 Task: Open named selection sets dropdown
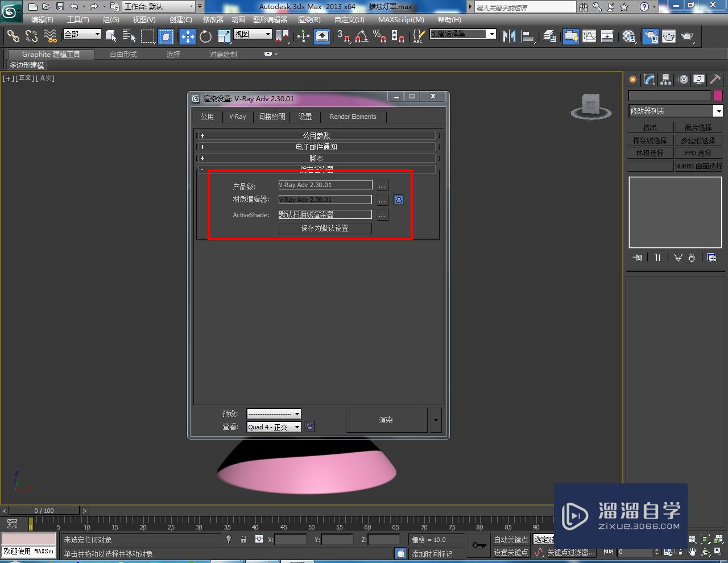(x=462, y=34)
